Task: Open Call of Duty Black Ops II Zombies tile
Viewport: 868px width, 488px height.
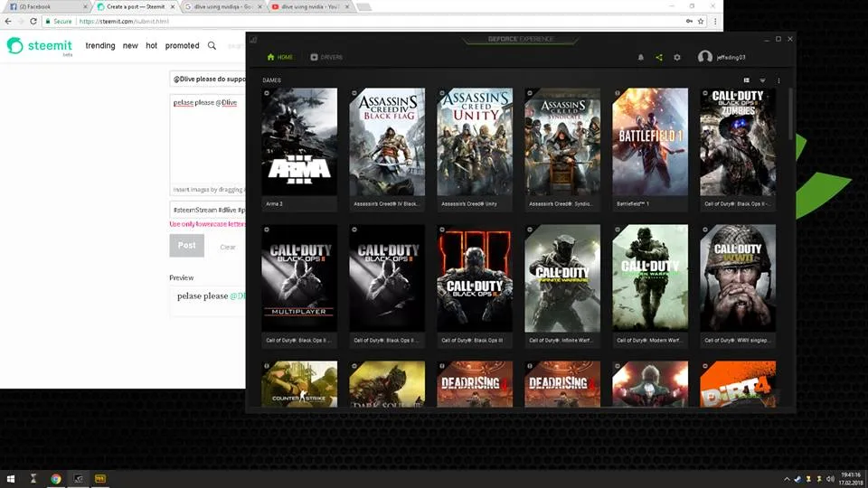Action: [x=738, y=149]
